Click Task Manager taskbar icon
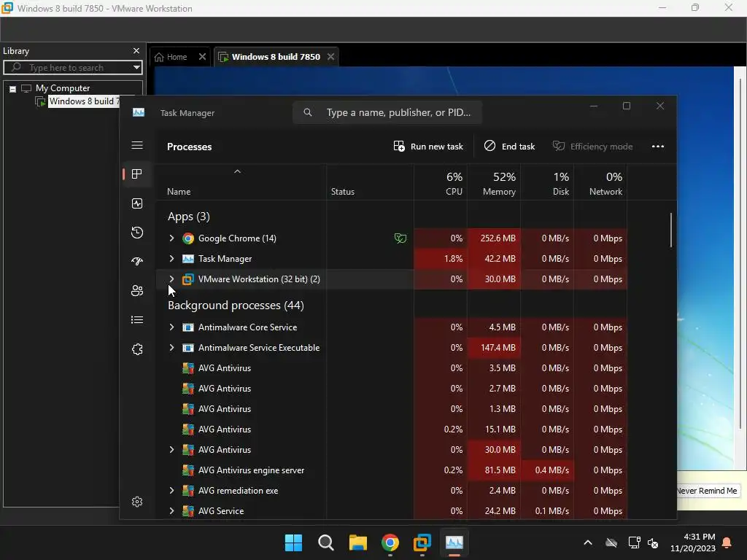This screenshot has width=747, height=560. (x=454, y=542)
